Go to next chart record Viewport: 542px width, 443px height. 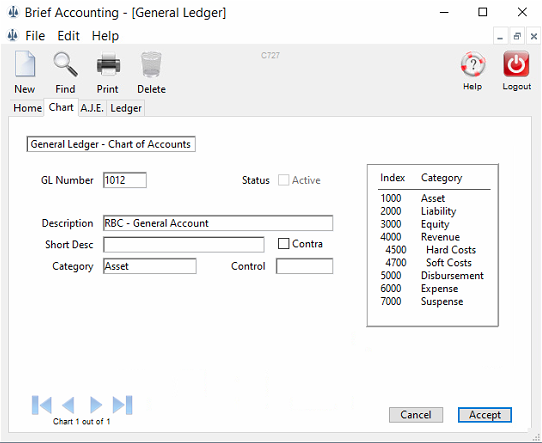pyautogui.click(x=96, y=405)
